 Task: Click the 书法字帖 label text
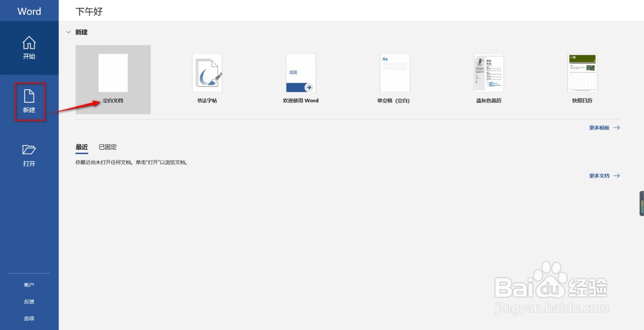(207, 101)
